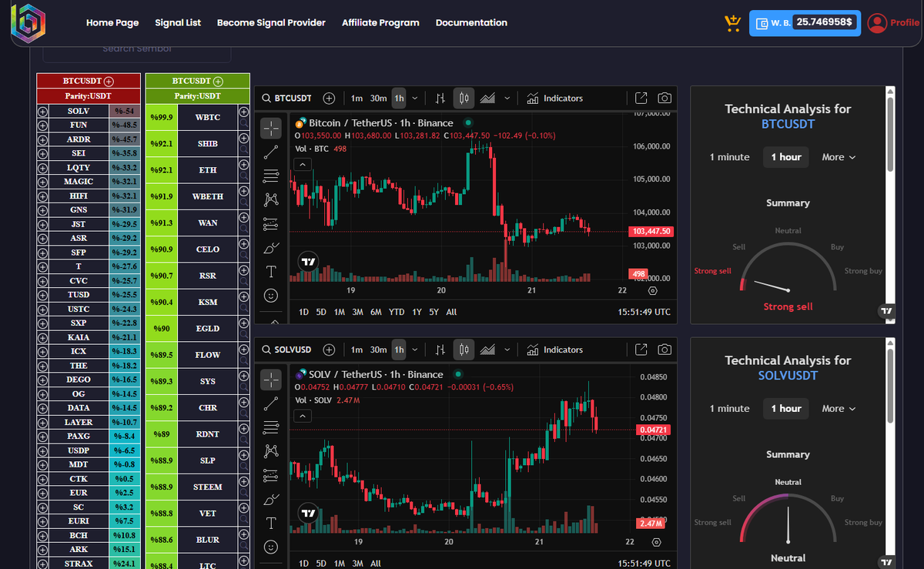
Task: Open SOLVUSD chart in popup window
Action: pos(641,350)
